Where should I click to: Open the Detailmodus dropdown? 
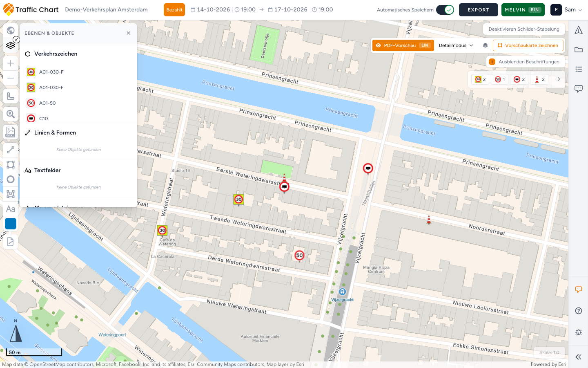pos(456,45)
